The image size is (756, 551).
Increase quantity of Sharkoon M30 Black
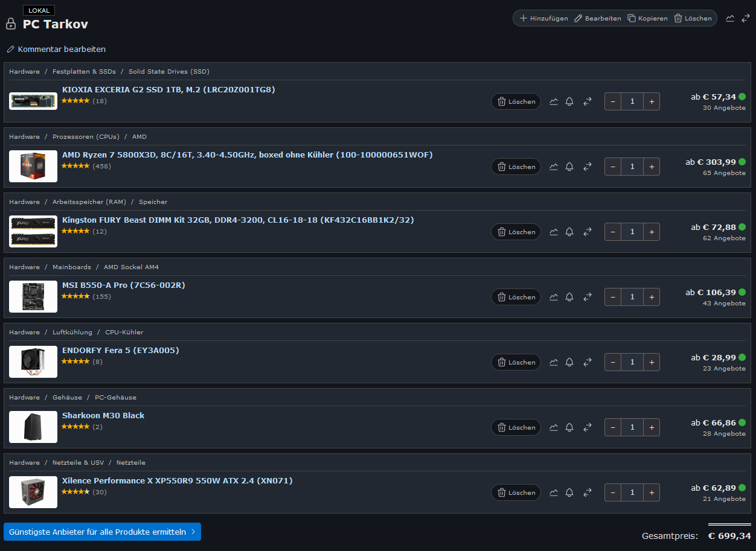[652, 427]
